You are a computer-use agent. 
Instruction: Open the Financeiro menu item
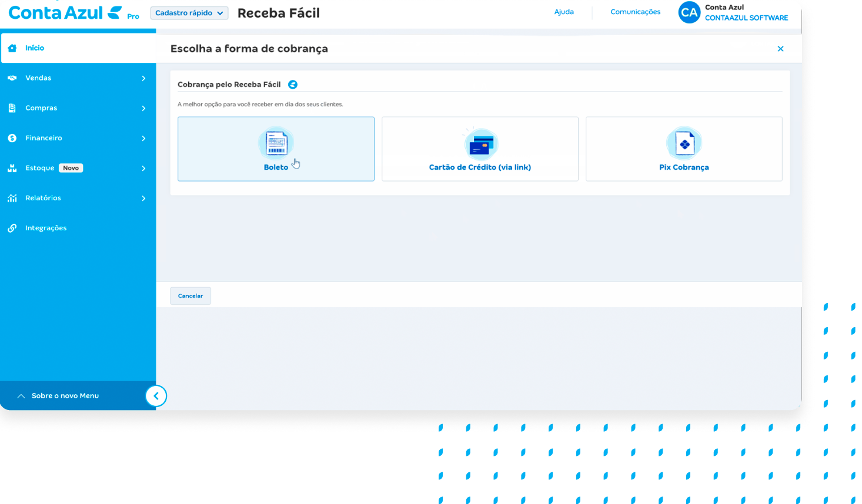click(78, 138)
